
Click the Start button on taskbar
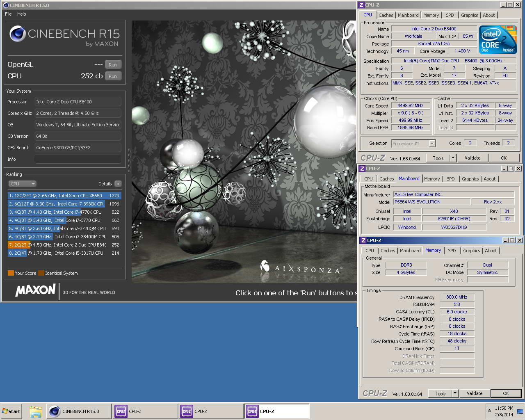(x=11, y=411)
